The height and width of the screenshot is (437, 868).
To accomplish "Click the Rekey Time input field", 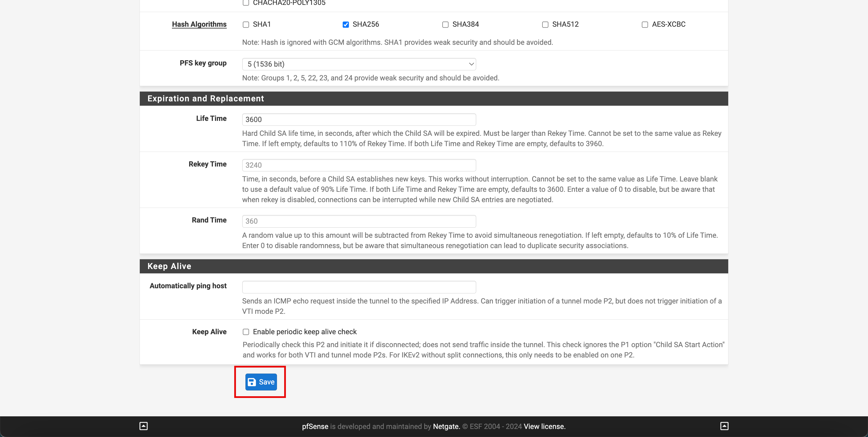I will [x=359, y=165].
